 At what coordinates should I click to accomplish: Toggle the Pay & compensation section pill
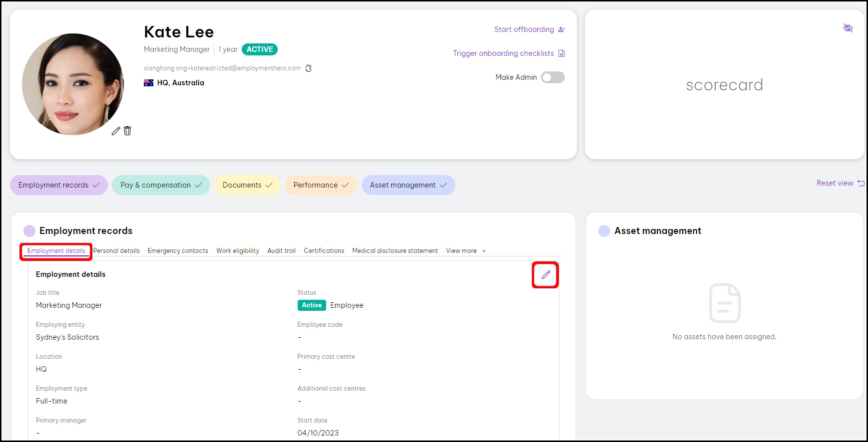click(x=161, y=185)
